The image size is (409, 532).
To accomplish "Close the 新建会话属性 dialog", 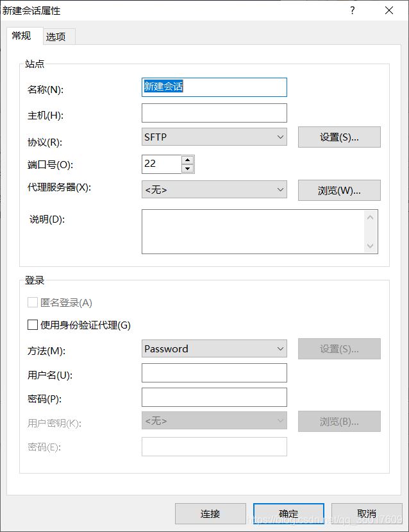I will coord(388,11).
